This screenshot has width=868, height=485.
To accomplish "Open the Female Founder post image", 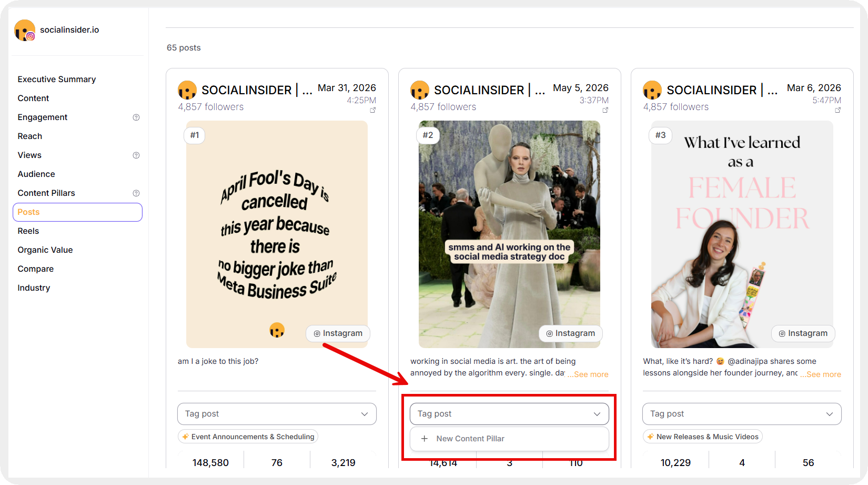I will (x=742, y=234).
